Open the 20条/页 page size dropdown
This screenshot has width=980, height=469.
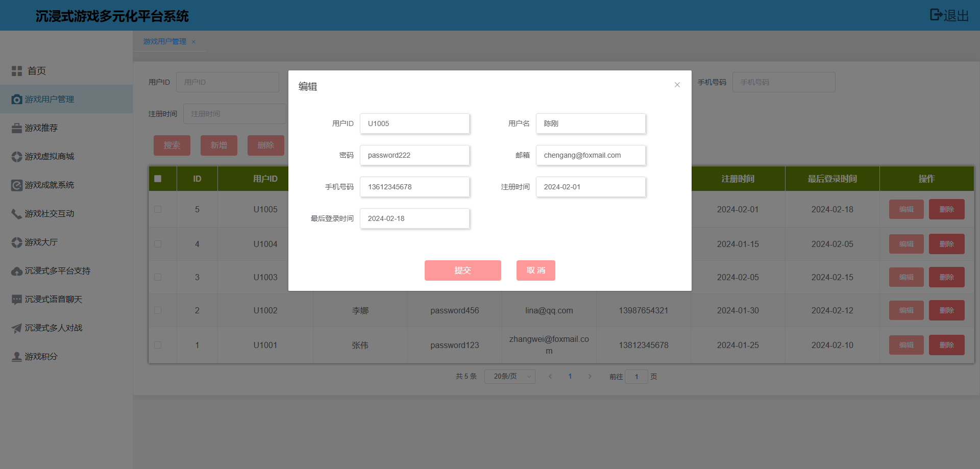509,377
